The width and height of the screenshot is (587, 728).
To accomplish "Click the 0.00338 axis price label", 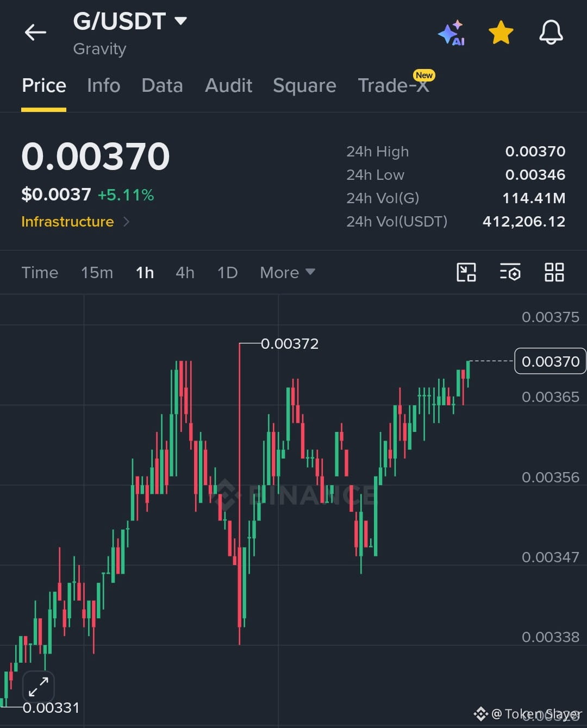I will click(x=551, y=637).
